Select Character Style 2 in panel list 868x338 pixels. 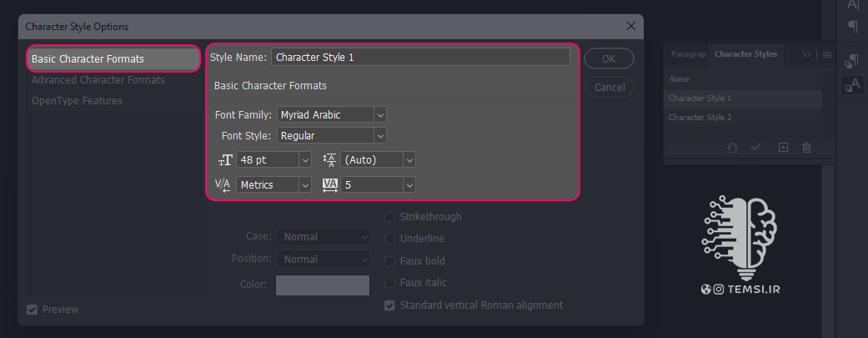[742, 118]
